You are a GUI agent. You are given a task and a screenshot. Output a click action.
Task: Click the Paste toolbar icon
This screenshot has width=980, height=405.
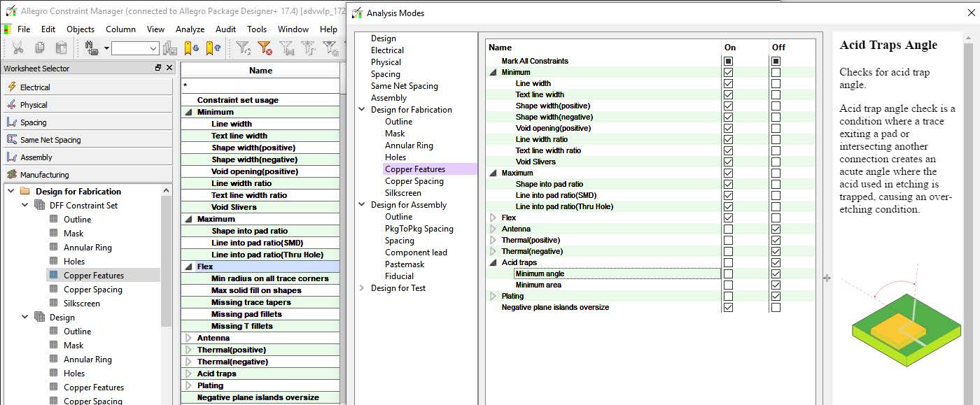pos(62,48)
